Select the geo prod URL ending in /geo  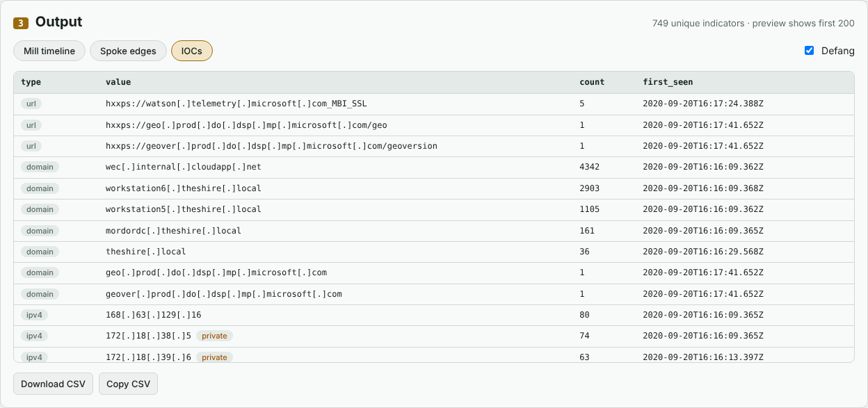click(246, 125)
